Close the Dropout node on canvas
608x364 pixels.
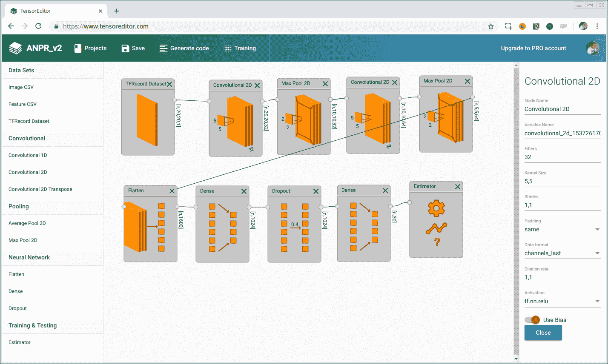(316, 191)
